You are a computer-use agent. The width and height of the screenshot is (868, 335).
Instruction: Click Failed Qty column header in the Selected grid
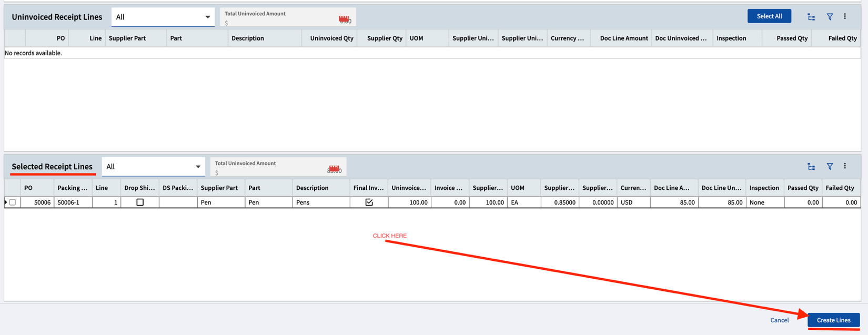(841, 188)
